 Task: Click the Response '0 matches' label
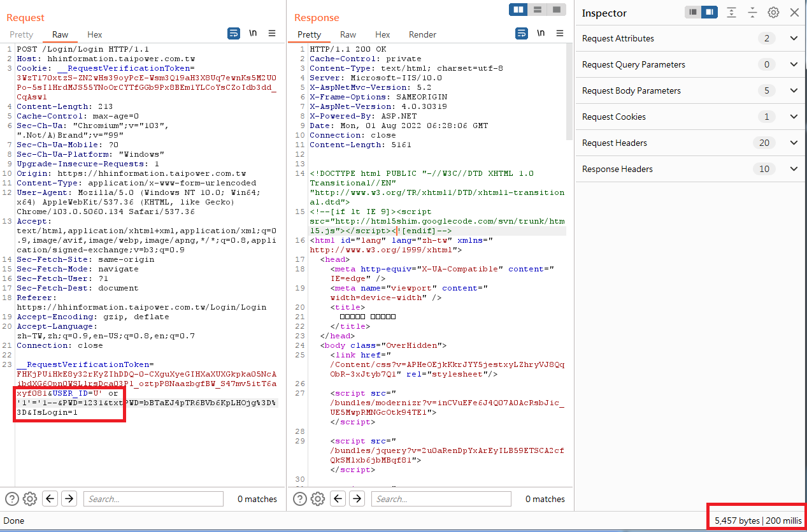click(x=545, y=499)
